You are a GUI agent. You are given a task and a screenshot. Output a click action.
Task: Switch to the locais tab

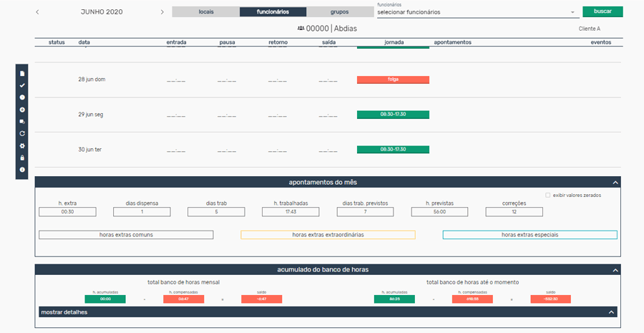(x=206, y=12)
